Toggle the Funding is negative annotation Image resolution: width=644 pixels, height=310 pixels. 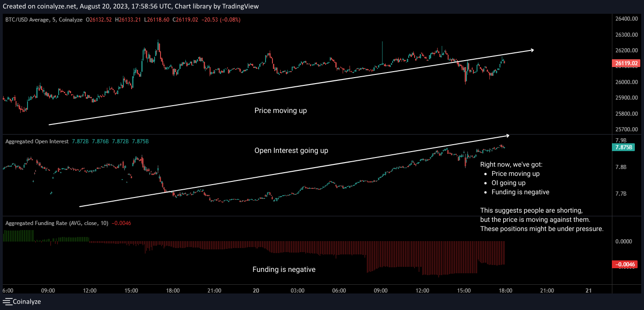click(x=284, y=269)
